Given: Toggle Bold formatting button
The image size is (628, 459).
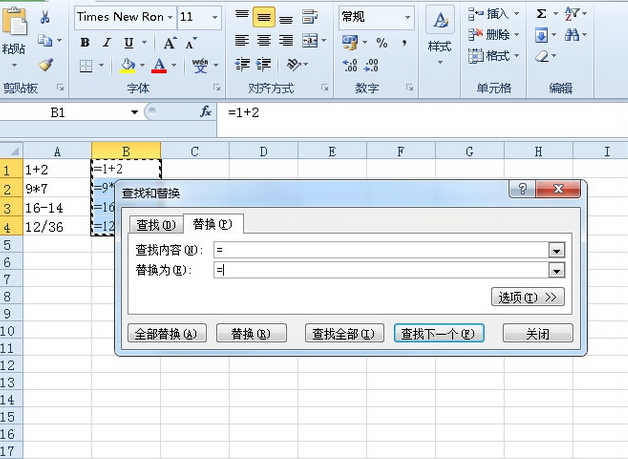Looking at the screenshot, I should pos(85,43).
